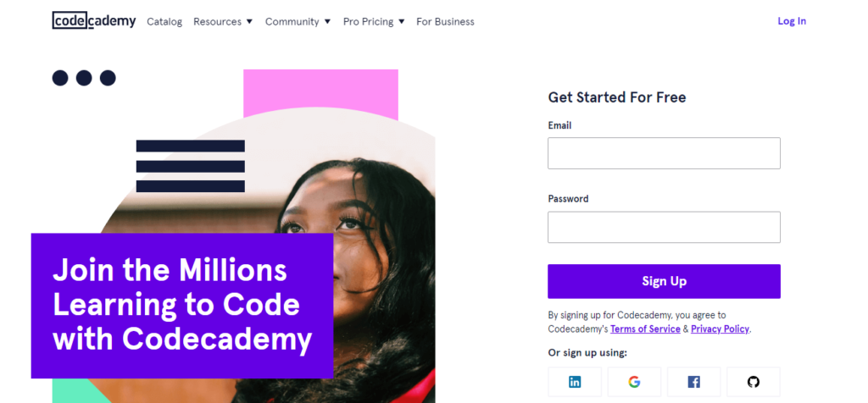Viewport: 868px width, 403px height.
Task: Click the first dark dot graphic
Action: tap(60, 78)
